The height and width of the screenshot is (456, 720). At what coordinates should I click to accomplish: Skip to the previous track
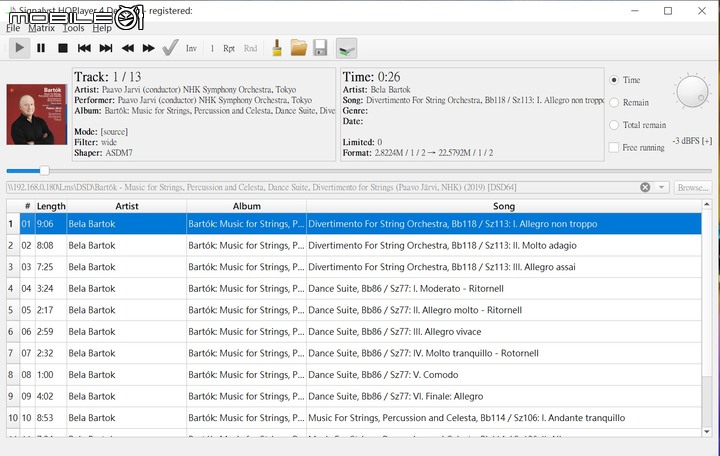(84, 48)
